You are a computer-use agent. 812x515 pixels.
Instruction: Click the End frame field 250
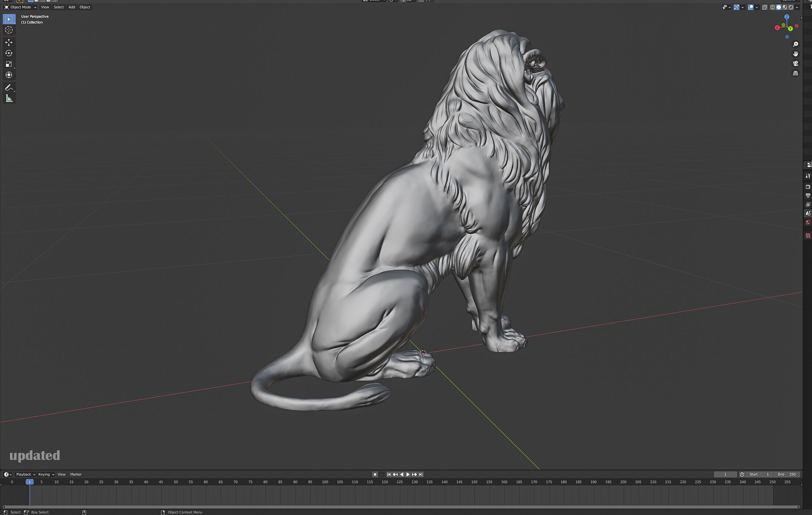point(787,474)
